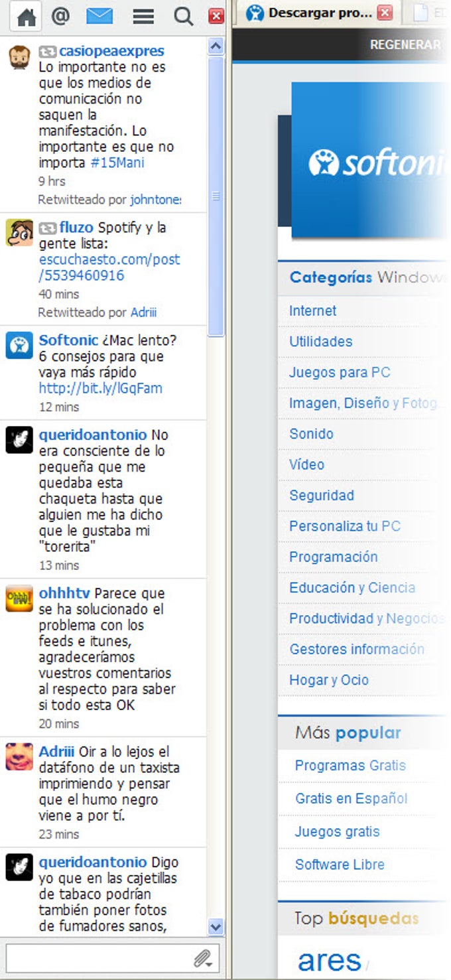Open the Sonido category

pyautogui.click(x=311, y=434)
